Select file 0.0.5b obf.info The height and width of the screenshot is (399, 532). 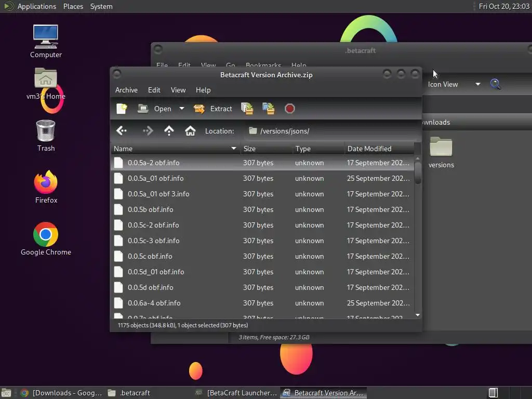tap(262, 210)
